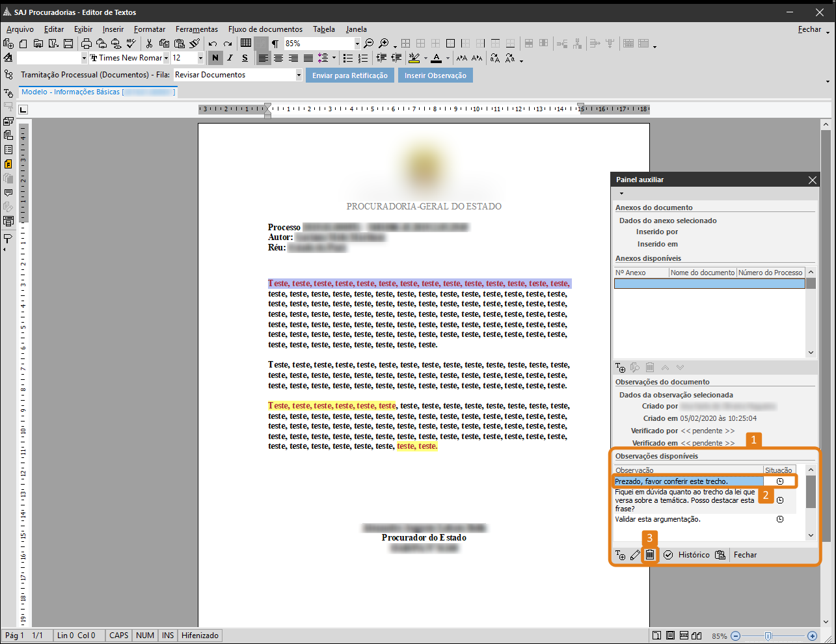The width and height of the screenshot is (836, 644).
Task: Click the Inserir Observação button
Action: pos(435,75)
